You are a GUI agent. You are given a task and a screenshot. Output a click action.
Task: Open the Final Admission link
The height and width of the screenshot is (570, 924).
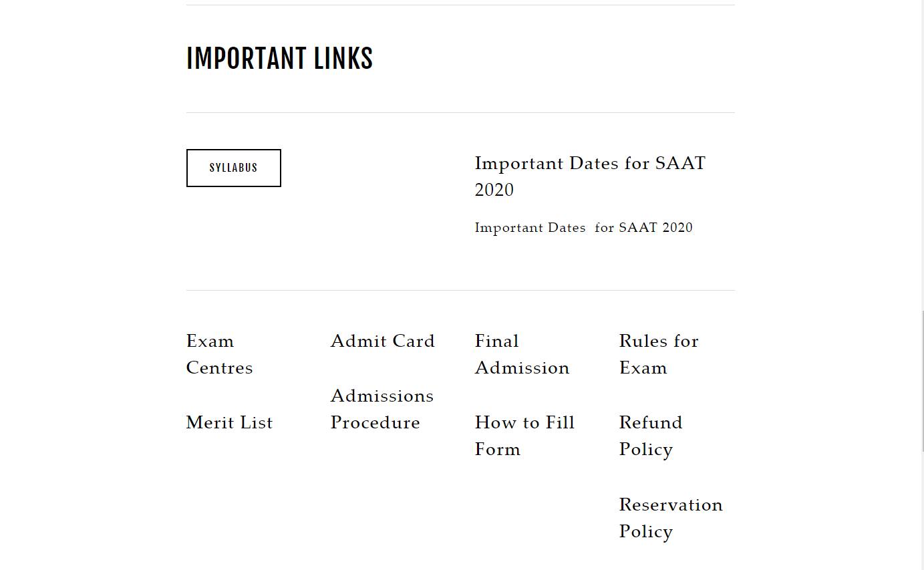click(x=522, y=354)
